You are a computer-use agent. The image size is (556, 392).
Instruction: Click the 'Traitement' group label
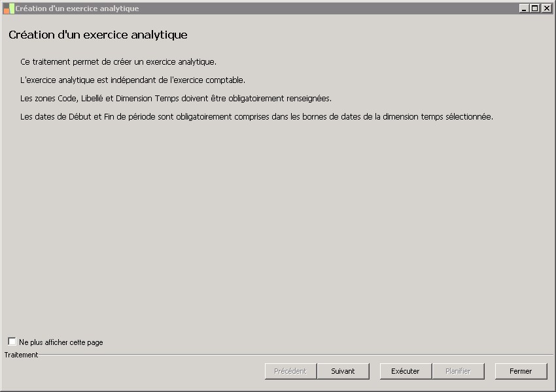pos(21,355)
